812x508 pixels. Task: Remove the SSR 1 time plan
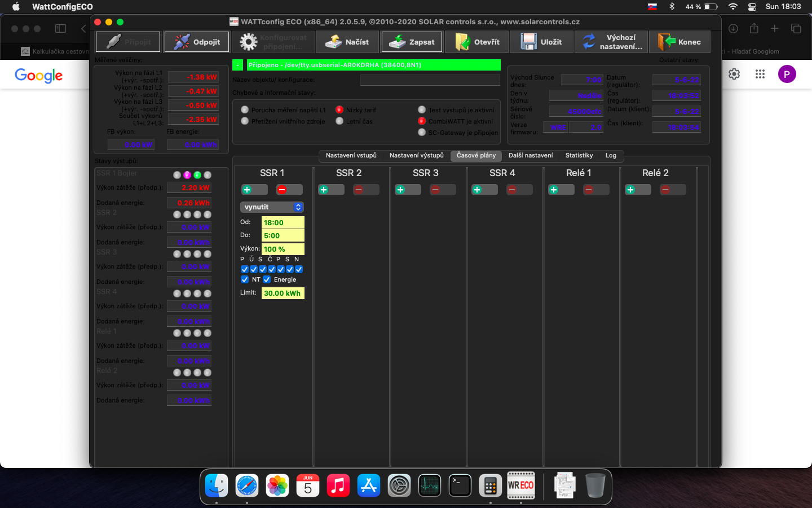[282, 190]
